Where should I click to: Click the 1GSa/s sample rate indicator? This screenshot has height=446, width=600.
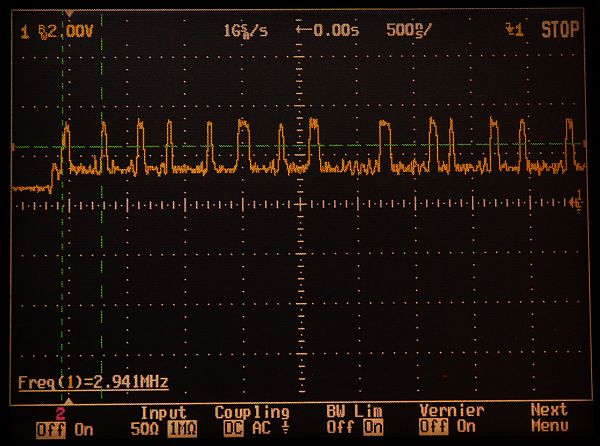(246, 31)
